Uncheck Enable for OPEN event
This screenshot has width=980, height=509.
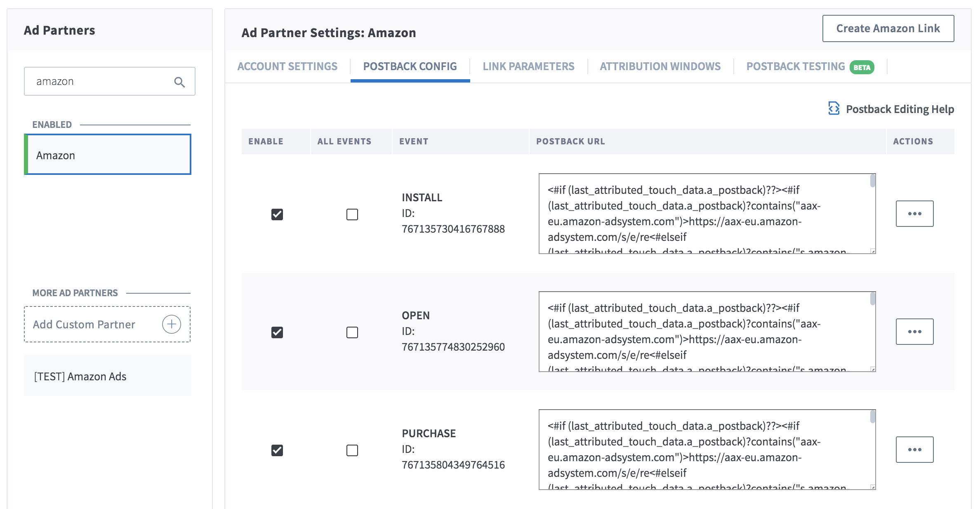[x=277, y=332]
